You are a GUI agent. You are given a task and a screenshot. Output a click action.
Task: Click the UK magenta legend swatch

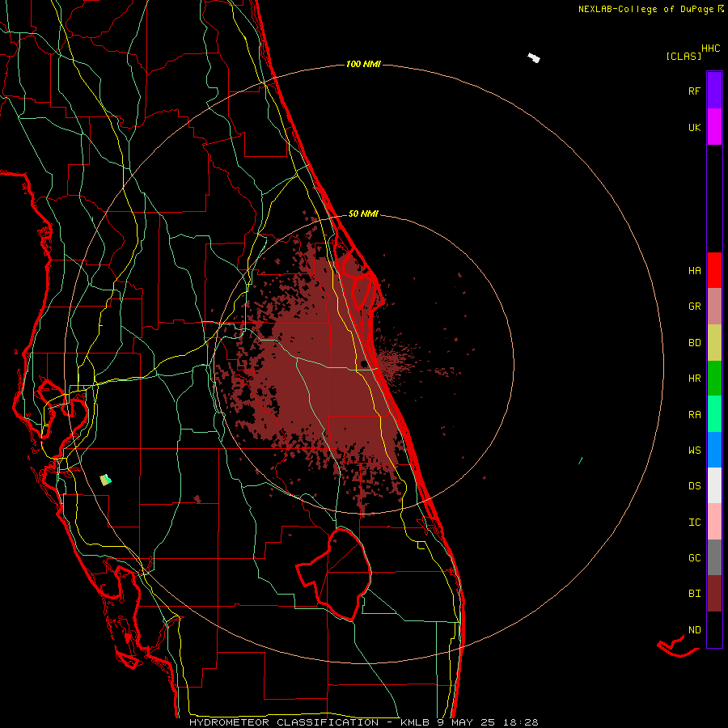(714, 127)
